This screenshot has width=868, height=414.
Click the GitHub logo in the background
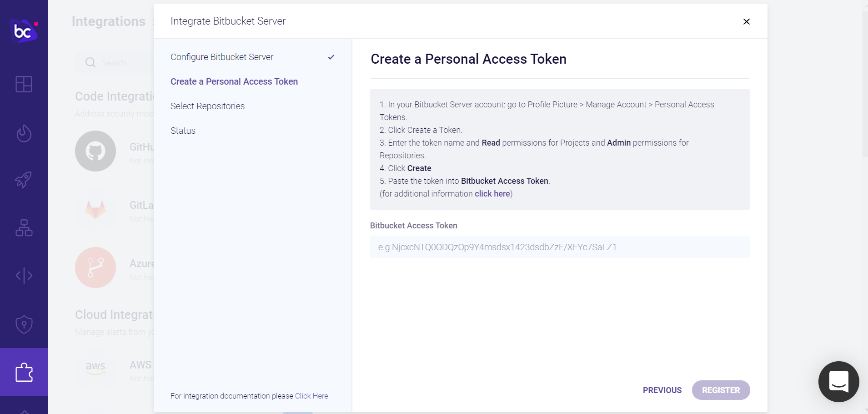pos(95,151)
